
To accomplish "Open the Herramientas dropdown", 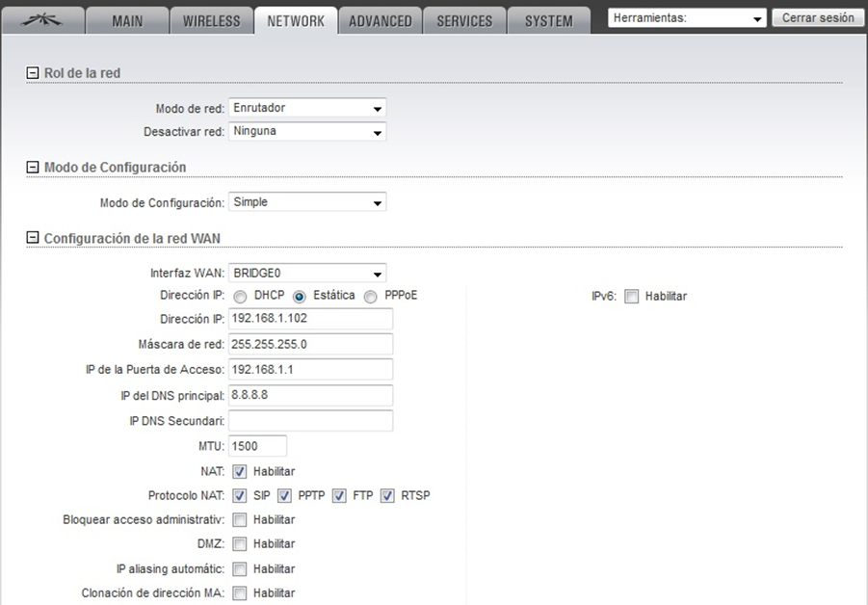I will click(x=687, y=18).
